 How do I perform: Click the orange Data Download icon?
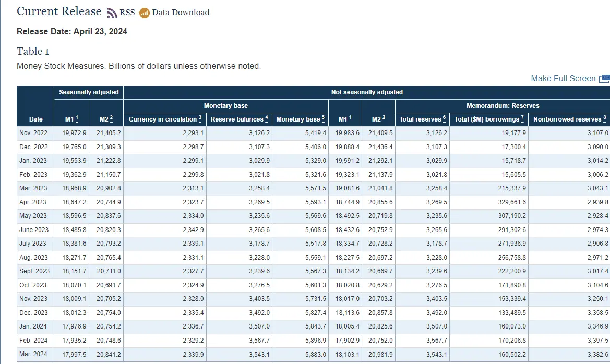[145, 13]
